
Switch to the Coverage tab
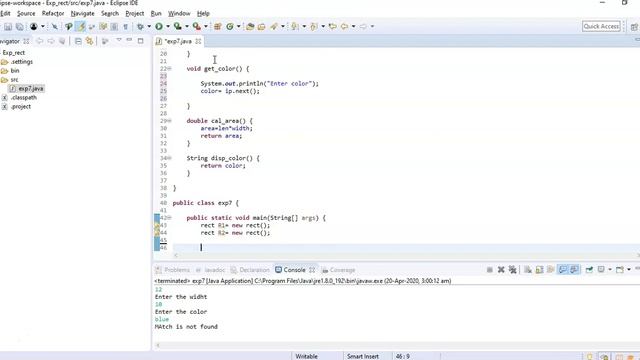pyautogui.click(x=338, y=270)
